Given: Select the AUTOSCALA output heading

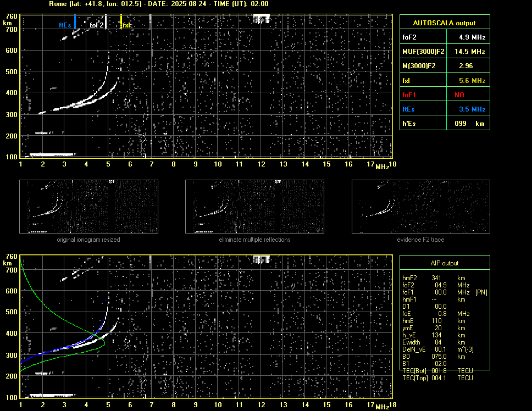Looking at the screenshot, I should [445, 23].
